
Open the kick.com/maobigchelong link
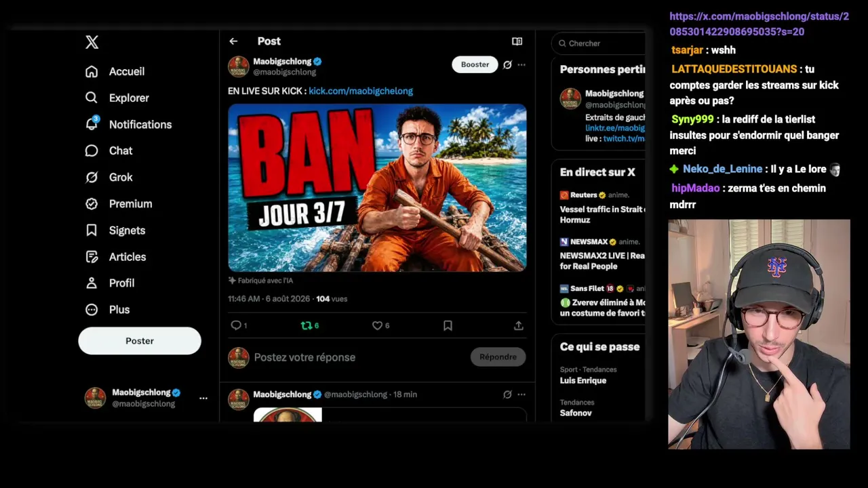tap(361, 91)
